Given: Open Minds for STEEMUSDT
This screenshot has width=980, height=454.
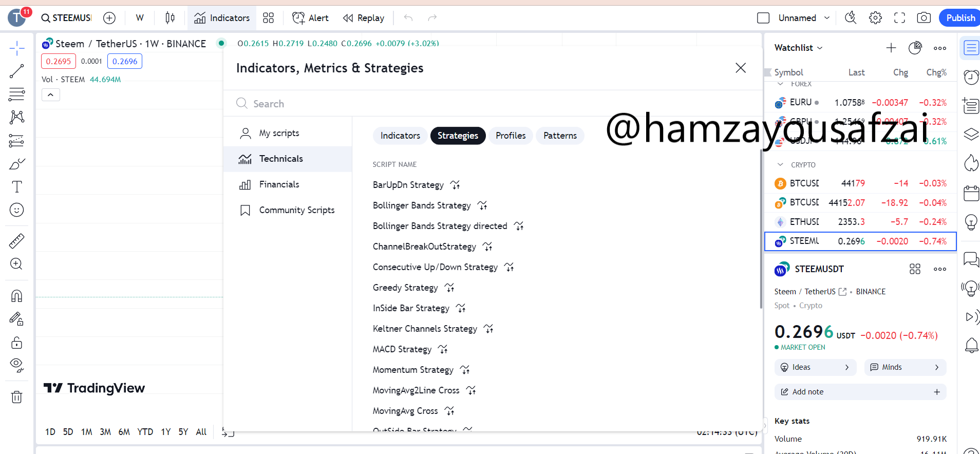Looking at the screenshot, I should click(x=905, y=367).
